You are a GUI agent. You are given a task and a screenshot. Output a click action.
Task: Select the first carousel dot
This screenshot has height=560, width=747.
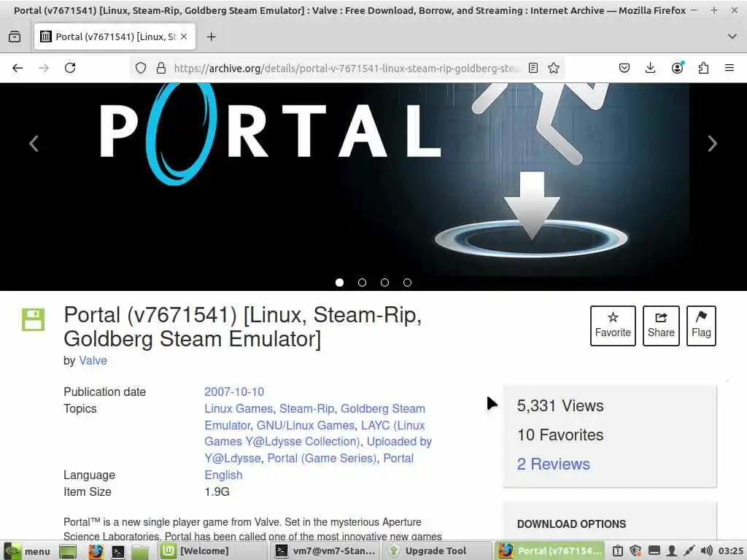(339, 282)
